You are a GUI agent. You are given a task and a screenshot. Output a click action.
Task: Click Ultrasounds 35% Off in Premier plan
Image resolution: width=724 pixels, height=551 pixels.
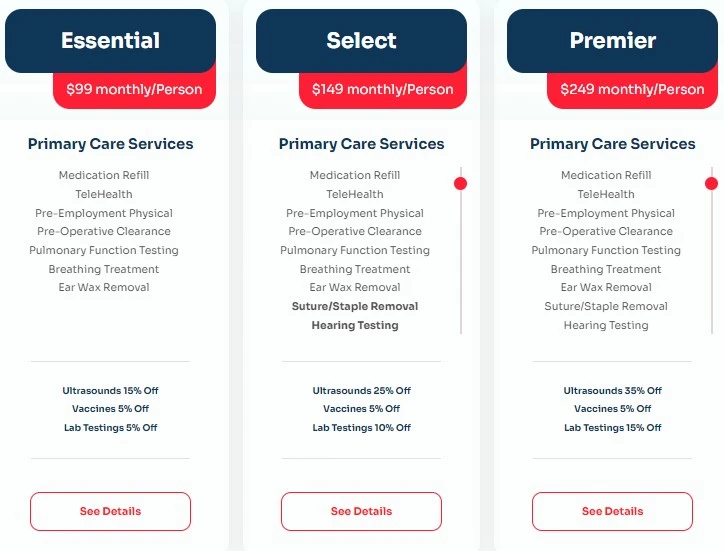(612, 391)
